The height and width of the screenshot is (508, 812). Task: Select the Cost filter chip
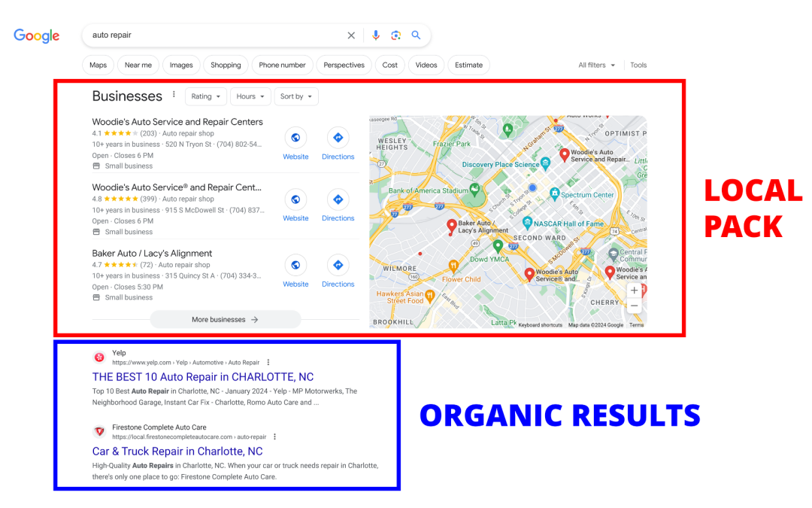click(x=390, y=65)
